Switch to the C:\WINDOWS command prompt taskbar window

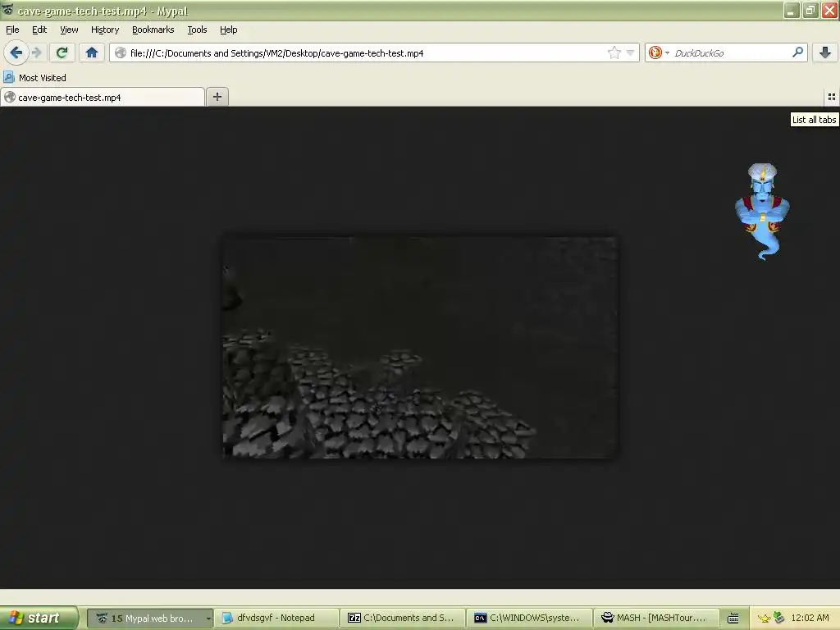point(529,618)
